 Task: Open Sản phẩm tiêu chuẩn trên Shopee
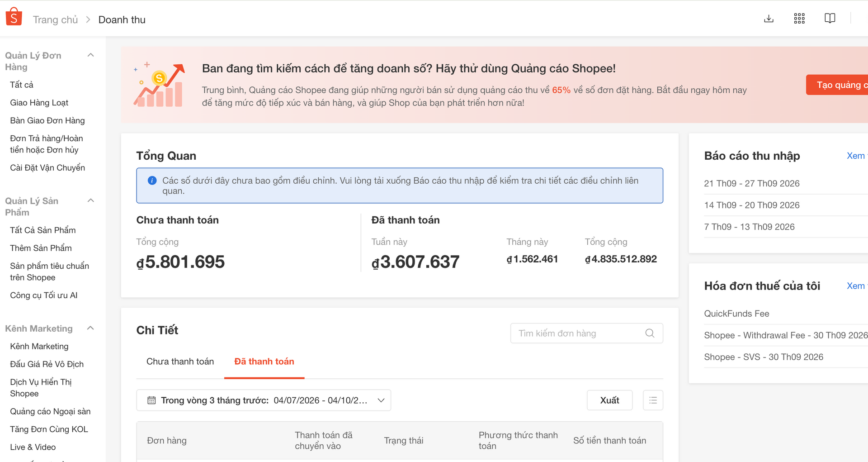coord(49,271)
